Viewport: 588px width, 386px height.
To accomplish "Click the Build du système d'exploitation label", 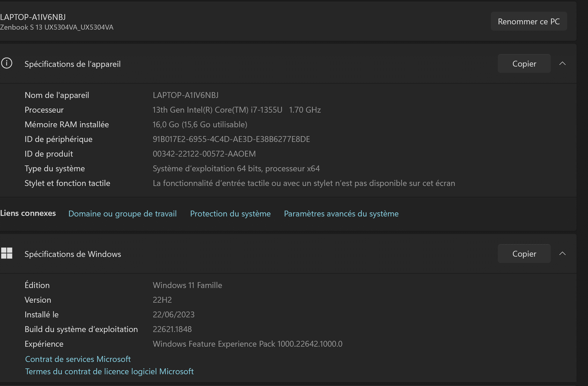I will pyautogui.click(x=81, y=329).
